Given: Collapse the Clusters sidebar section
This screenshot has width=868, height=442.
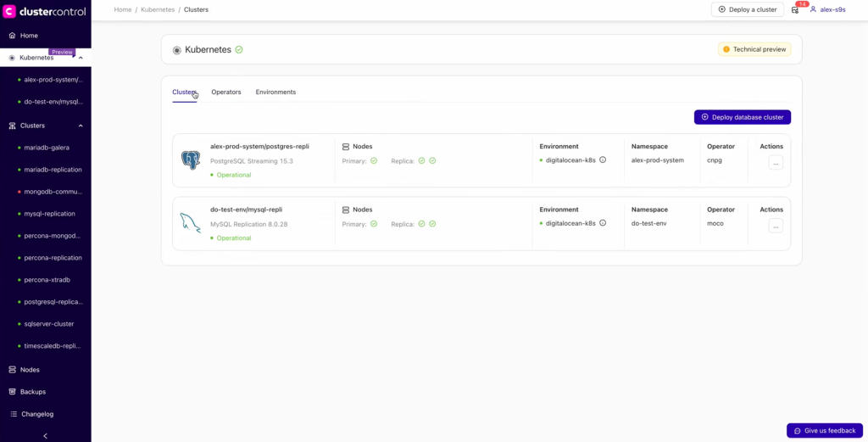Looking at the screenshot, I should coord(81,126).
